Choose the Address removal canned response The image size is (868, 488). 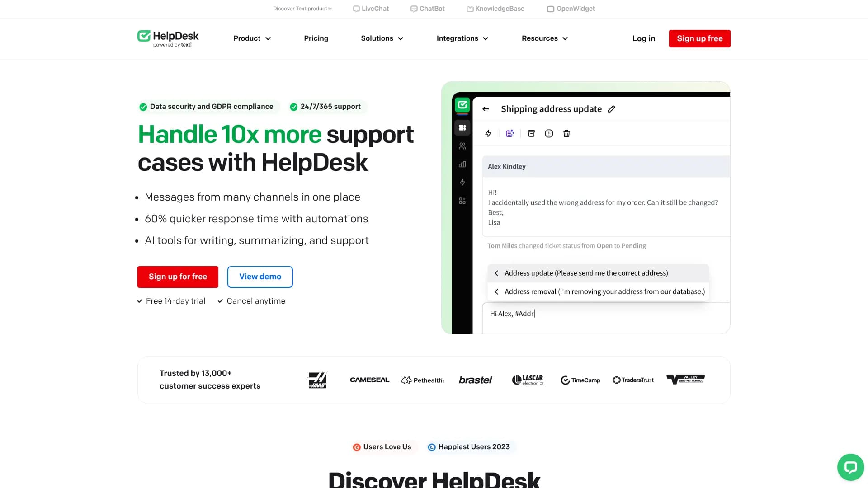coord(598,291)
